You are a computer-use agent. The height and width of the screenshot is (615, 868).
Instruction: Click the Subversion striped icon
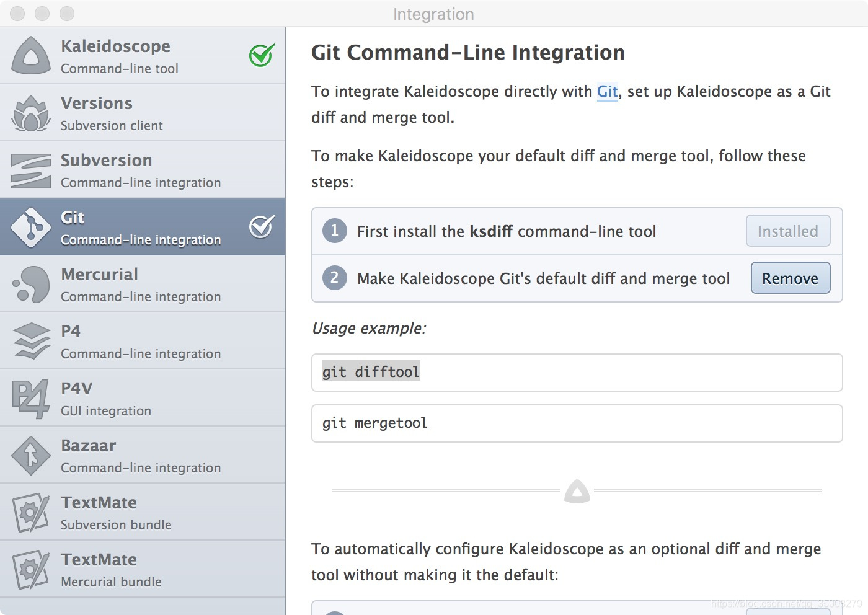[31, 170]
